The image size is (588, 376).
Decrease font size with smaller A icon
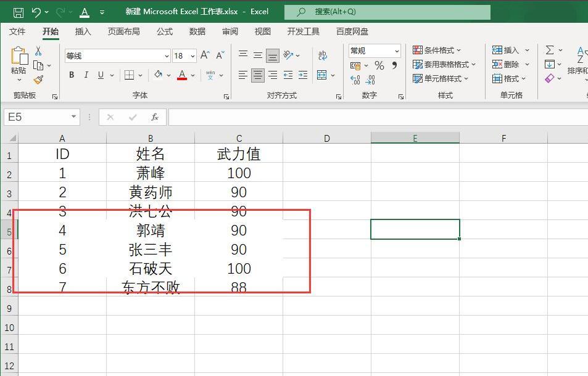pos(220,55)
